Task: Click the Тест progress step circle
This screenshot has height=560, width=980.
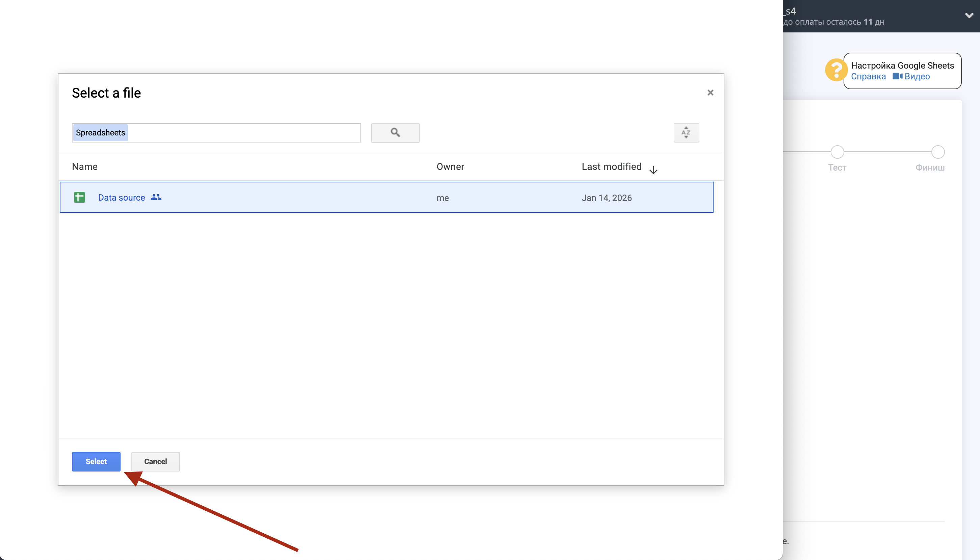Action: pos(837,152)
